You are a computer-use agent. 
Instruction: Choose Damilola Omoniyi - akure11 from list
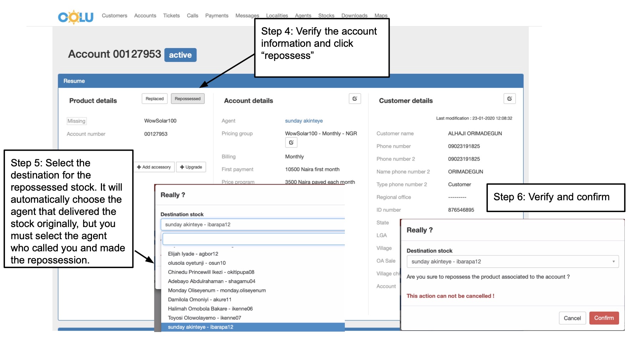(199, 300)
